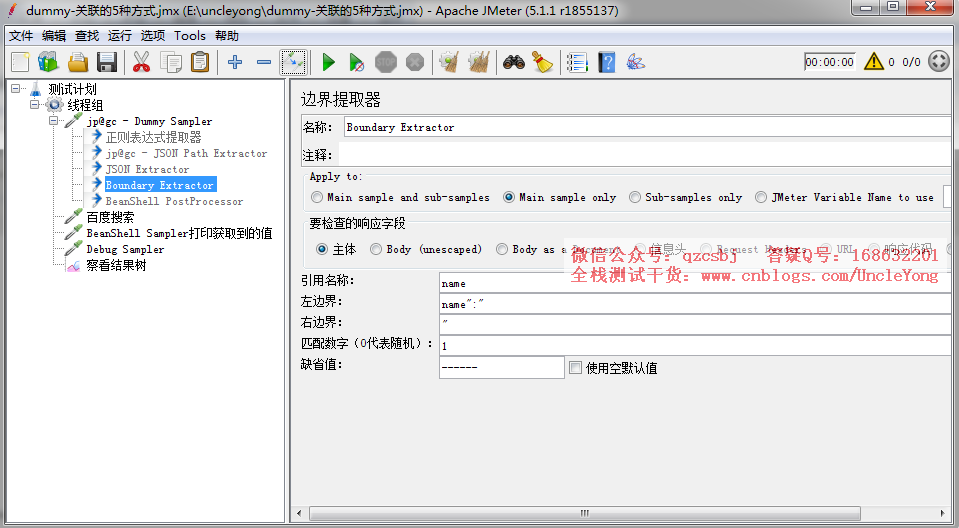Screen dimensions: 959x528
Task: Open the 查找 menu
Action: click(x=87, y=35)
